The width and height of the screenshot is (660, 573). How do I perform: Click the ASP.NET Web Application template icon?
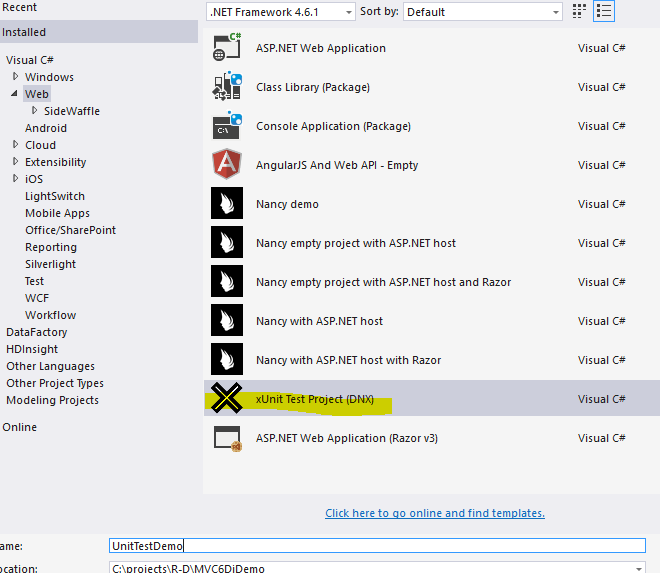[x=227, y=48]
